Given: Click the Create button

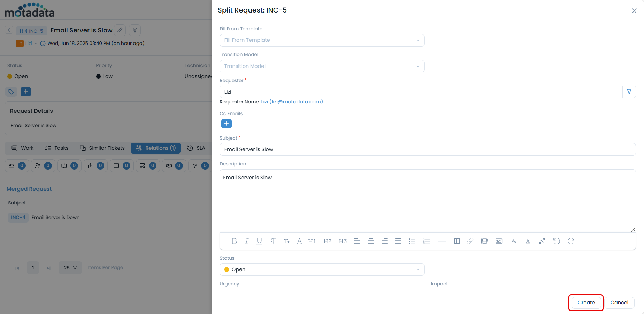Looking at the screenshot, I should [586, 303].
